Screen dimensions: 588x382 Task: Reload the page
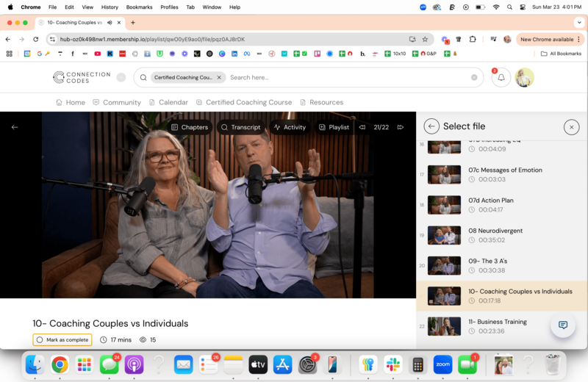coord(35,39)
